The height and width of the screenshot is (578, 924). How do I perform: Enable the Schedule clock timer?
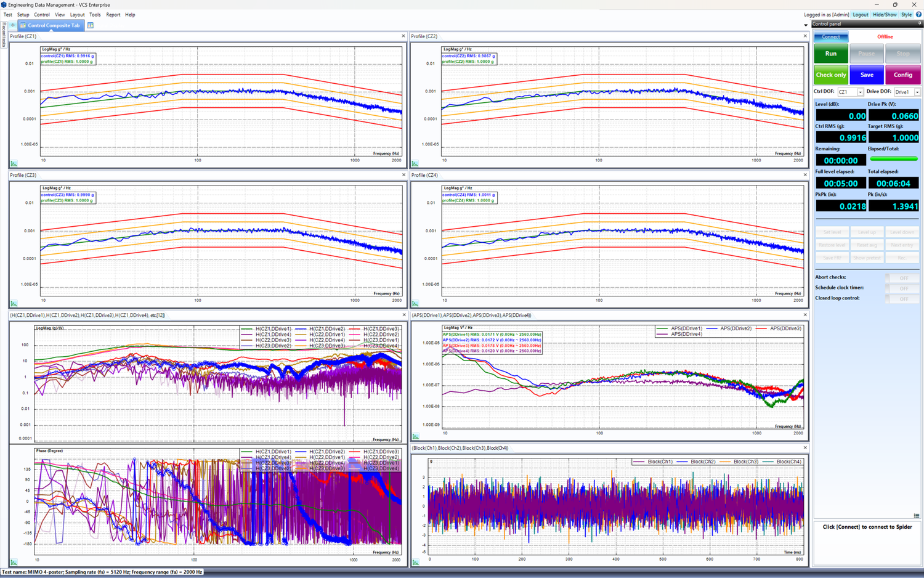pyautogui.click(x=903, y=288)
